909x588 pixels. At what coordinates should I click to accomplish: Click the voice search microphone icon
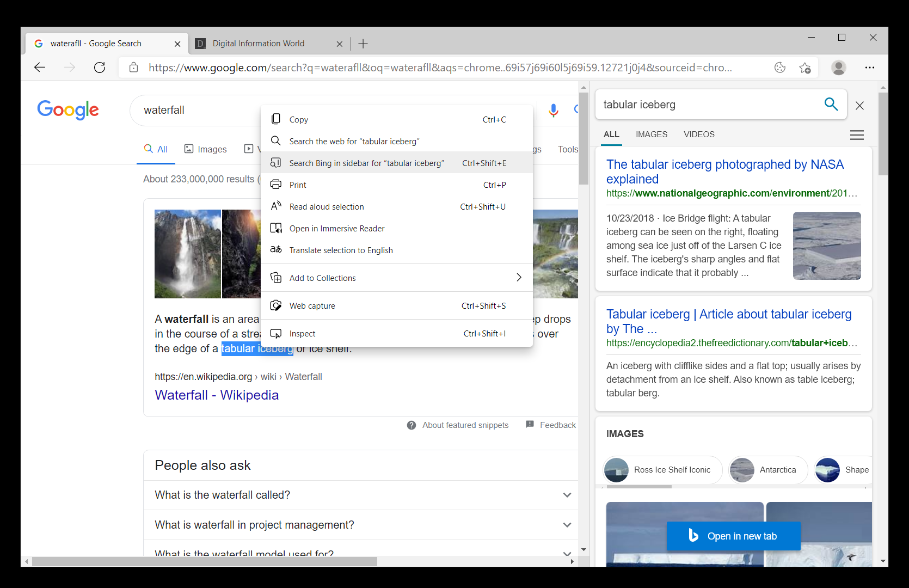tap(554, 111)
